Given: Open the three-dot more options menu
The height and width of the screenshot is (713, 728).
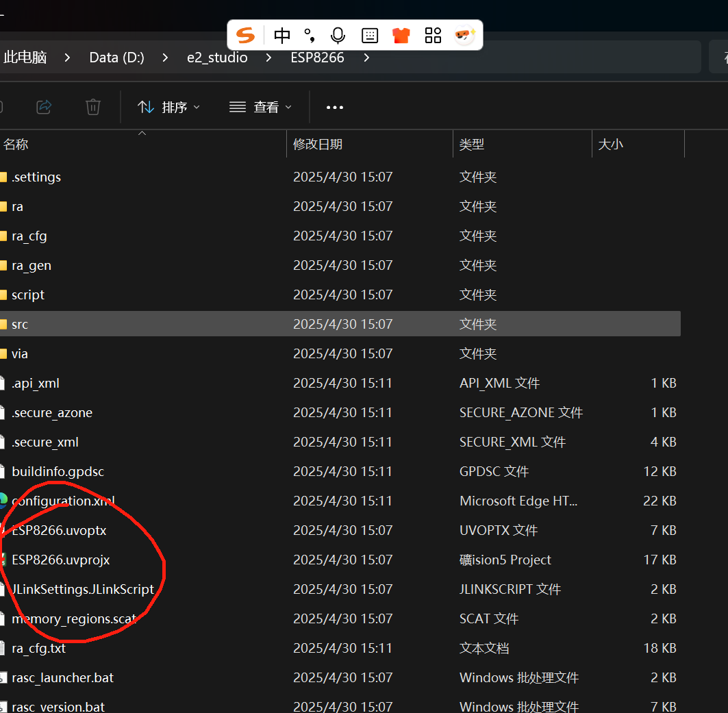Looking at the screenshot, I should tap(335, 108).
